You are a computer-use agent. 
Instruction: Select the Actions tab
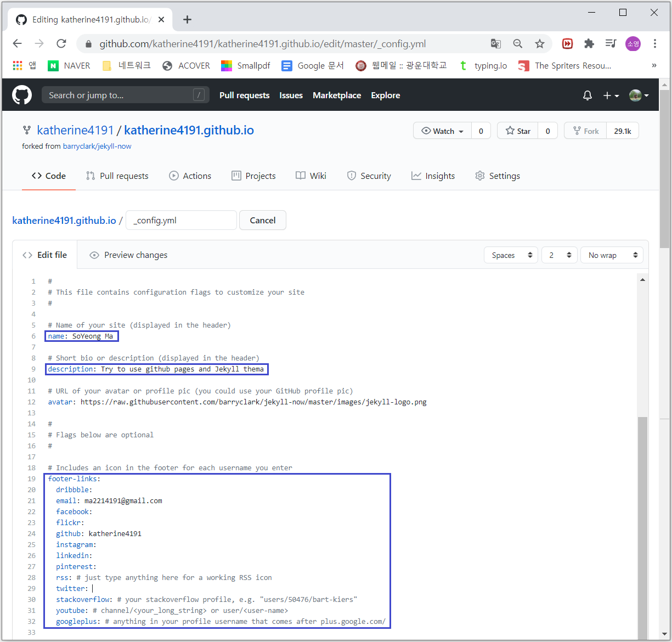(190, 176)
